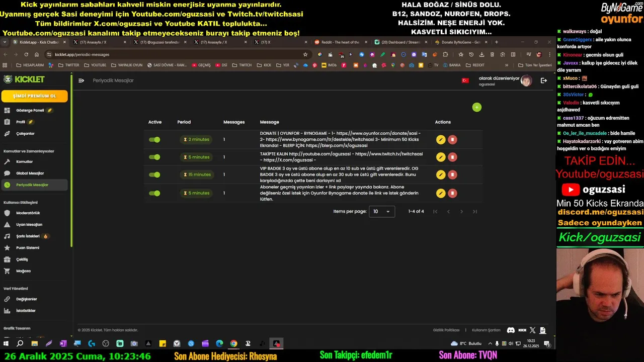Viewport: 644px width, 362px height.
Task: Click the ŞİMDİ PREMIUM OL button
Action: tap(35, 96)
